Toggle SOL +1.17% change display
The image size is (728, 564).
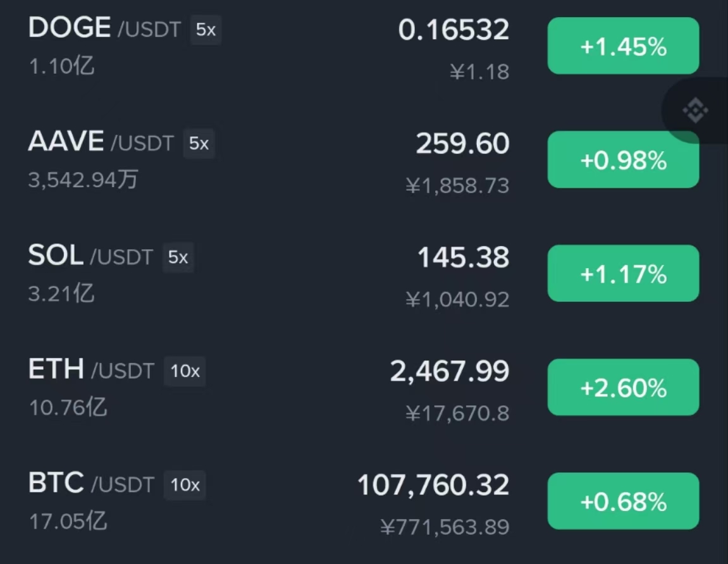[x=623, y=273]
